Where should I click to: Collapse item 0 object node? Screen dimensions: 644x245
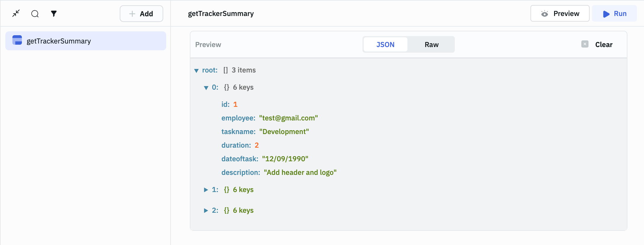tap(206, 88)
